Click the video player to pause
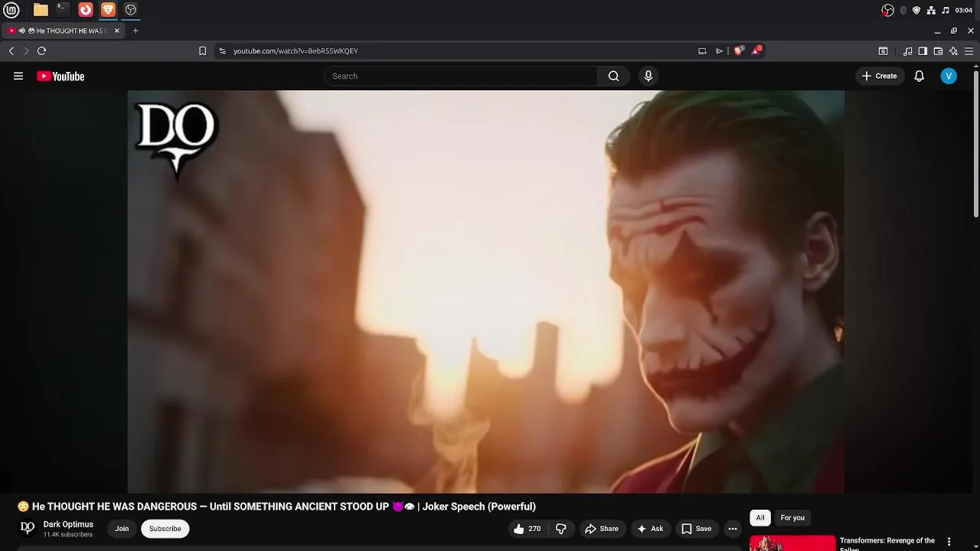The image size is (980, 551). tap(486, 292)
